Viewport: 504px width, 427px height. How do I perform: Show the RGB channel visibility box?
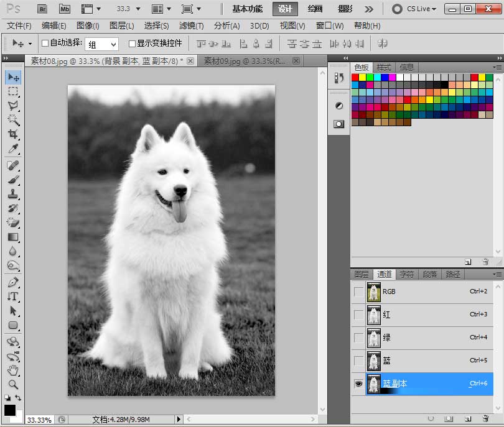pyautogui.click(x=358, y=292)
